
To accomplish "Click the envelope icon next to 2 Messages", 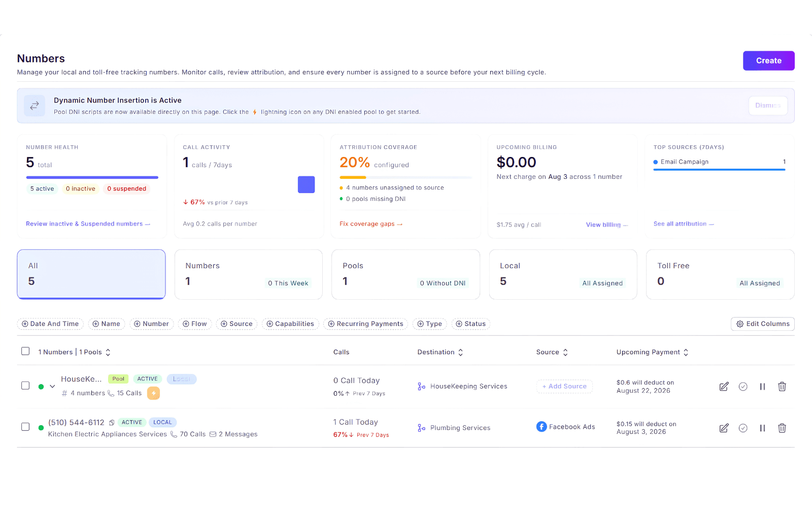I will (x=213, y=434).
